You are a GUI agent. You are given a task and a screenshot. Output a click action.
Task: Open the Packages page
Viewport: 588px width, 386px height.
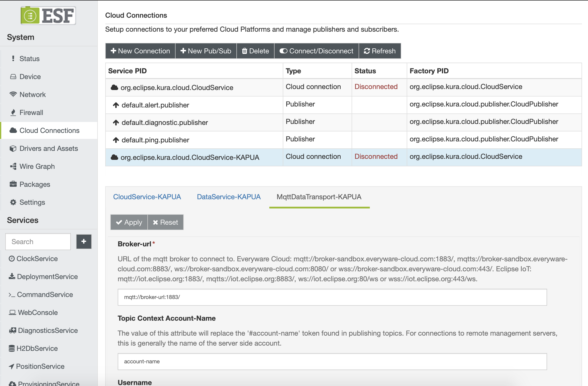point(35,184)
